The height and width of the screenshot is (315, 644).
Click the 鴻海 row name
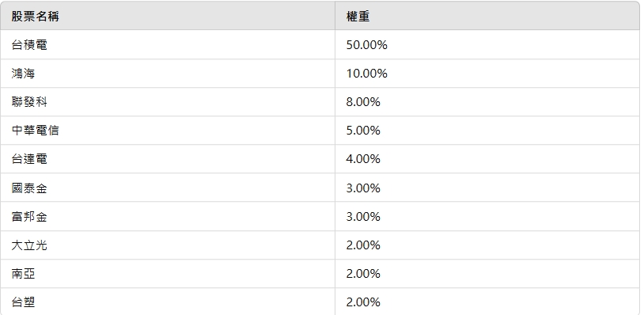[x=23, y=74]
